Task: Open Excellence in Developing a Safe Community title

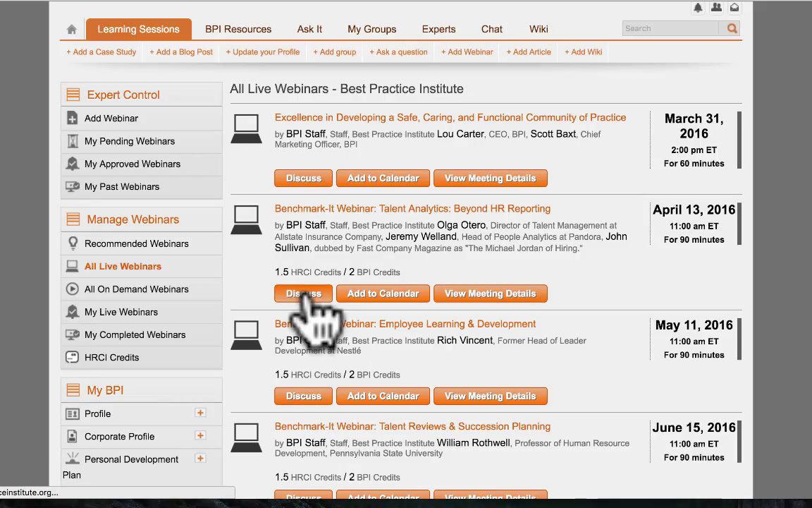Action: point(450,118)
